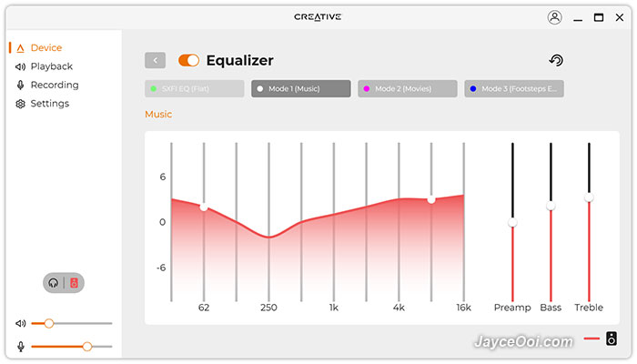The height and width of the screenshot is (364, 637).
Task: Open the user account profile icon
Action: 554,17
